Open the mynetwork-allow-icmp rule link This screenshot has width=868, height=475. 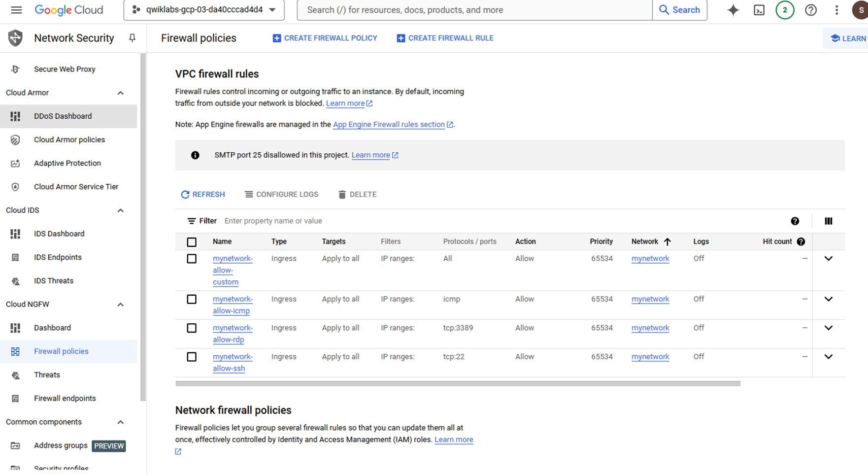(233, 305)
